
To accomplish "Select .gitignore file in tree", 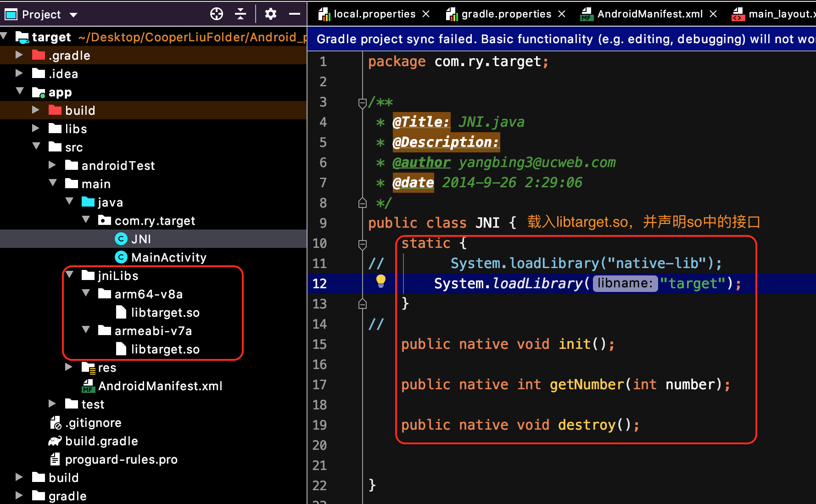I will 93,422.
